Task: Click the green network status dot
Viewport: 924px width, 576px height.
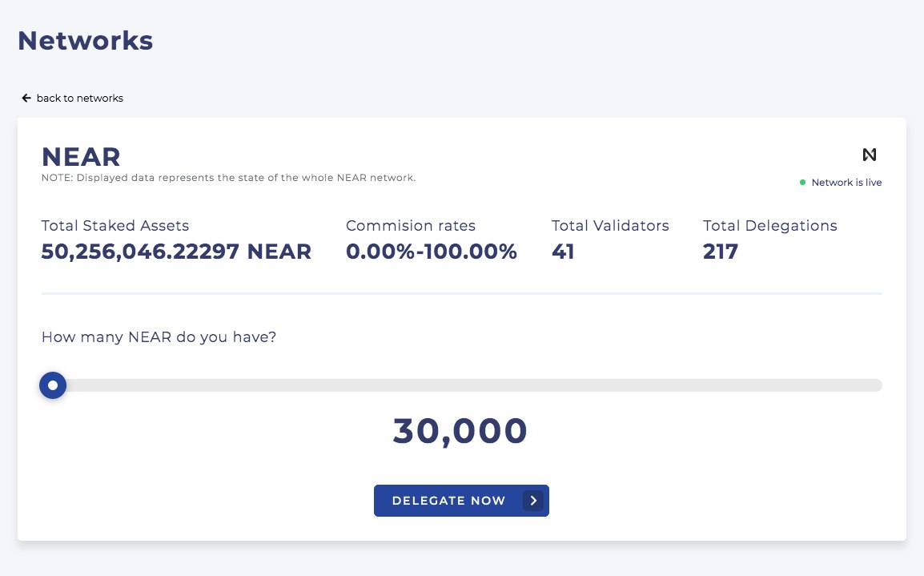Action: coord(802,182)
